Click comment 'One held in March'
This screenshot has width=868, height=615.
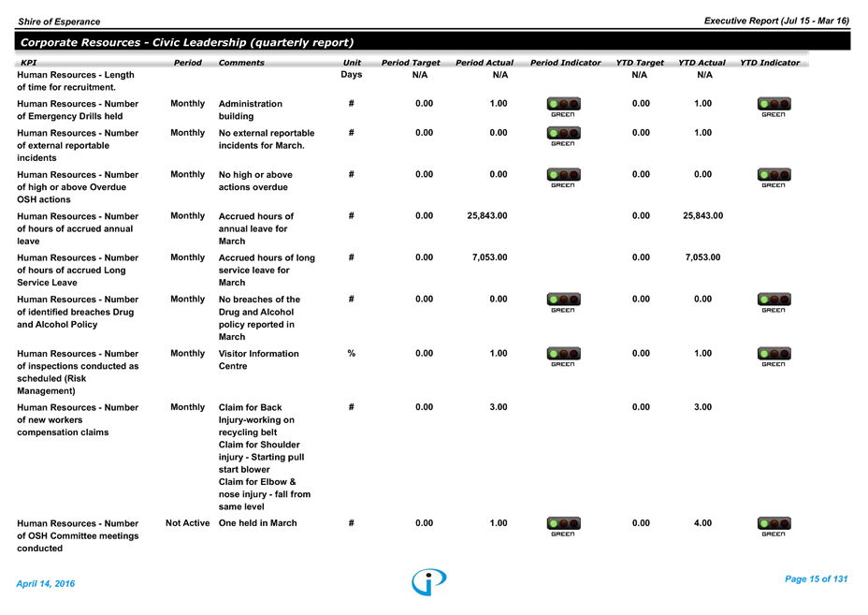click(257, 522)
